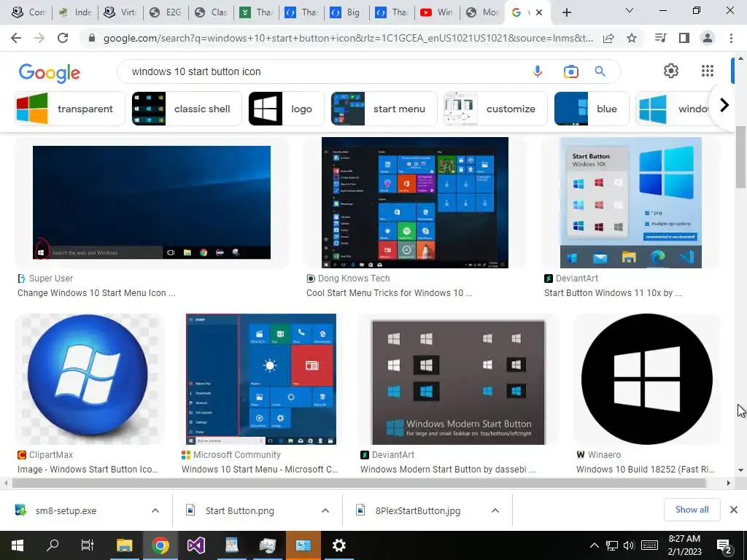This screenshot has width=747, height=560.
Task: Filter results by blue chip
Action: pos(592,109)
